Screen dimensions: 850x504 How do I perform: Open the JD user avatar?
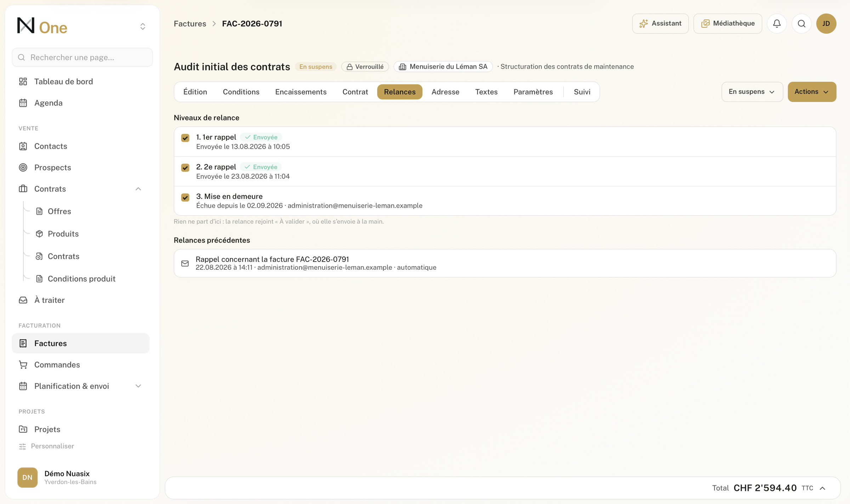click(x=826, y=24)
